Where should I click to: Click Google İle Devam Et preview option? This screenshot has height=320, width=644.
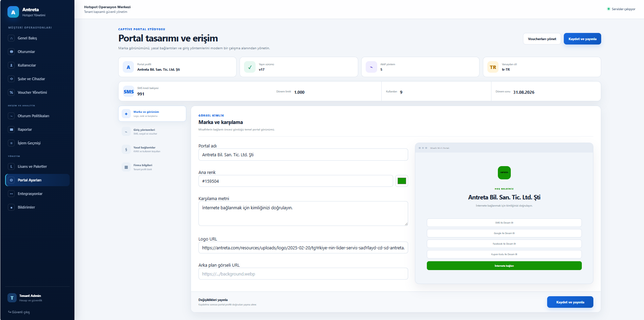(x=504, y=233)
